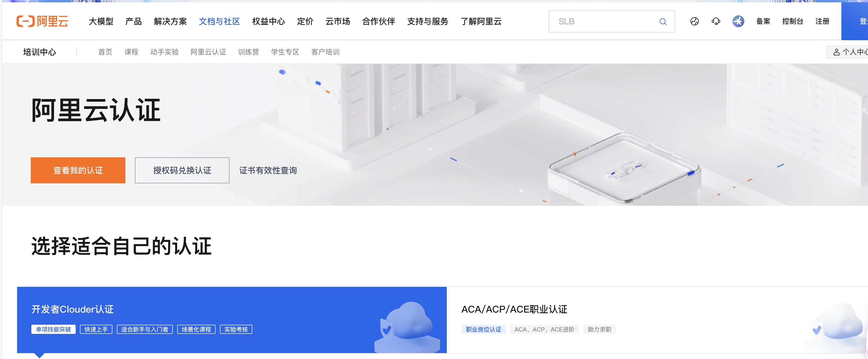Viewport: 868px width, 359px height.
Task: Click the Alibaba Cloud logo
Action: [43, 21]
